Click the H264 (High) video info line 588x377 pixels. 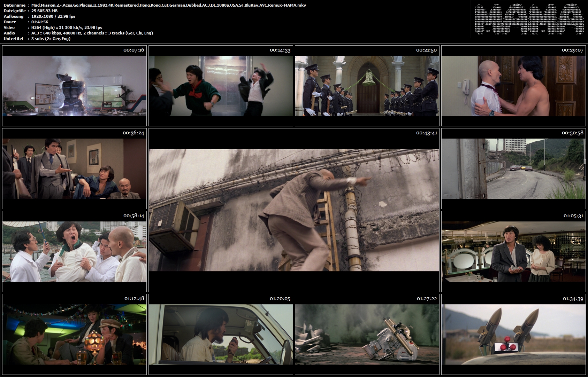[67, 28]
